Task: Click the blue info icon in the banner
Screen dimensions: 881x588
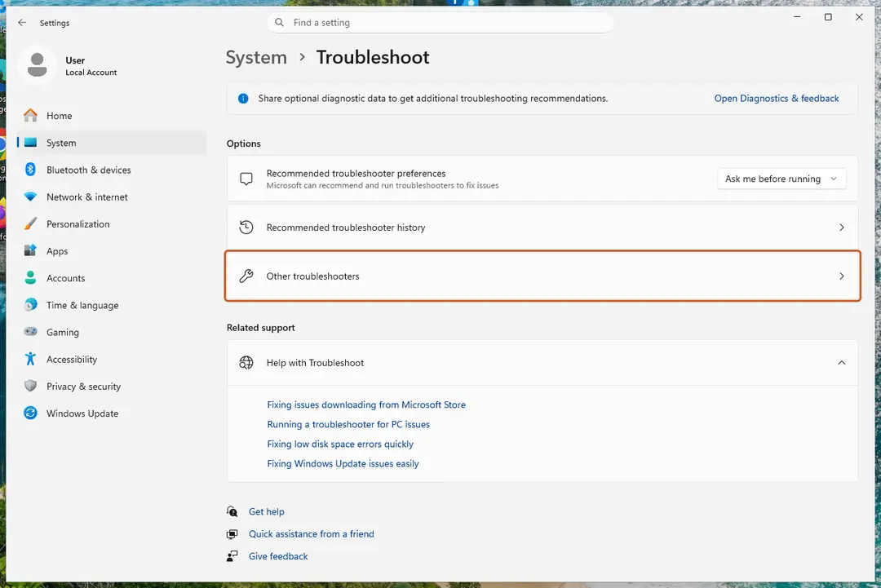Action: click(243, 99)
